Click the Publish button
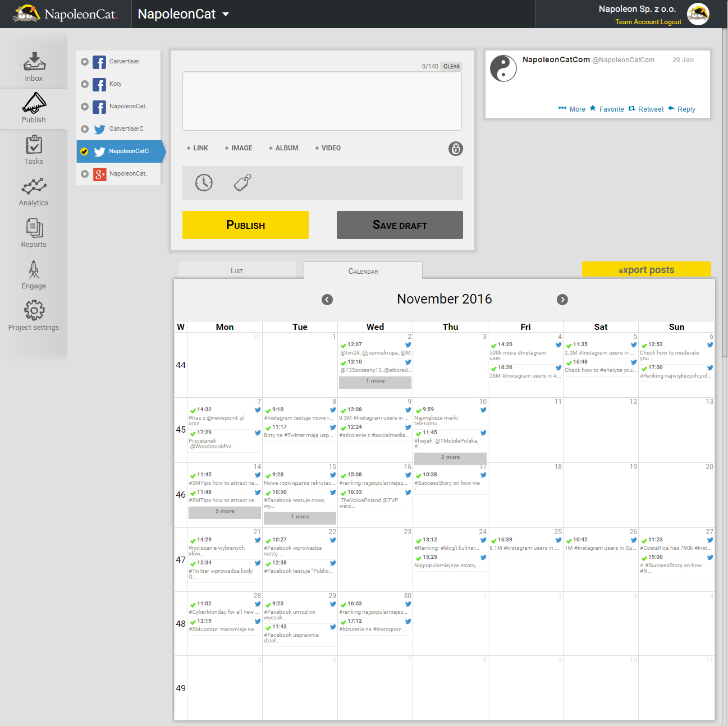 245,225
